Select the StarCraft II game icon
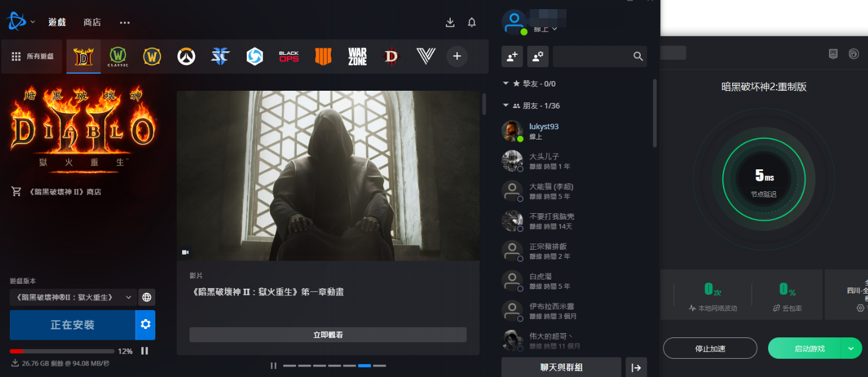This screenshot has width=868, height=377. [x=220, y=57]
